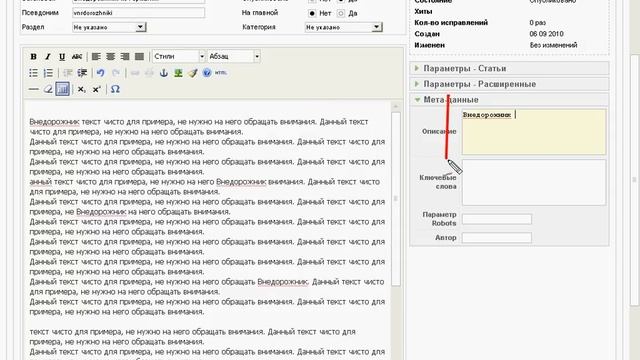Viewport: 640px width, 360px height.
Task: Toggle visual aids for guidelines
Action: pyautogui.click(x=62, y=89)
